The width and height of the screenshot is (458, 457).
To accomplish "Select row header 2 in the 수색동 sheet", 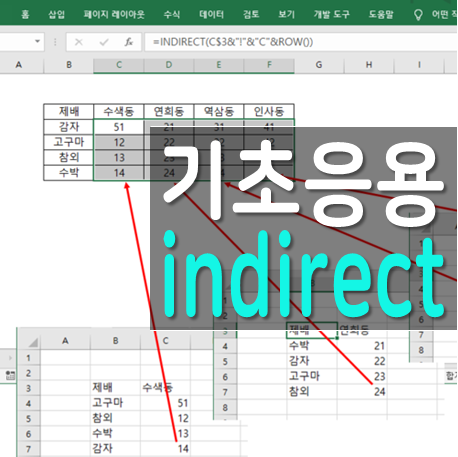I will tap(28, 373).
